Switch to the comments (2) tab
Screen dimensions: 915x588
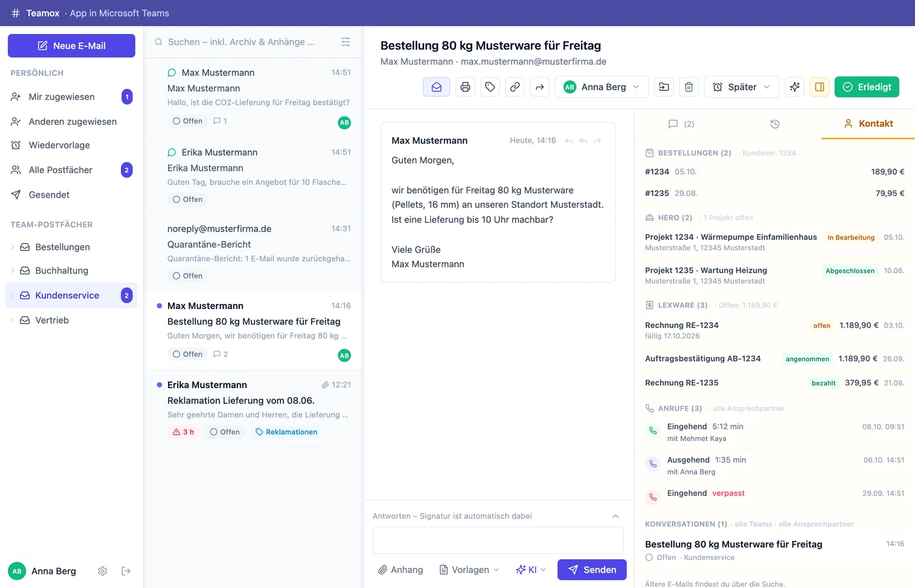click(x=681, y=123)
